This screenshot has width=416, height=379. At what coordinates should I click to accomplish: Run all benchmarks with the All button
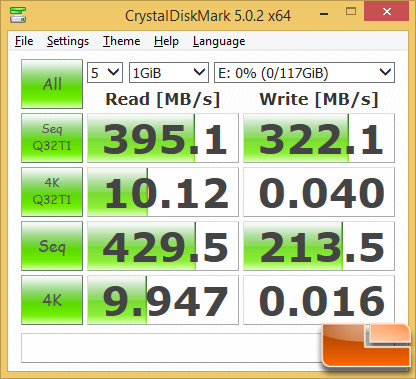click(52, 84)
